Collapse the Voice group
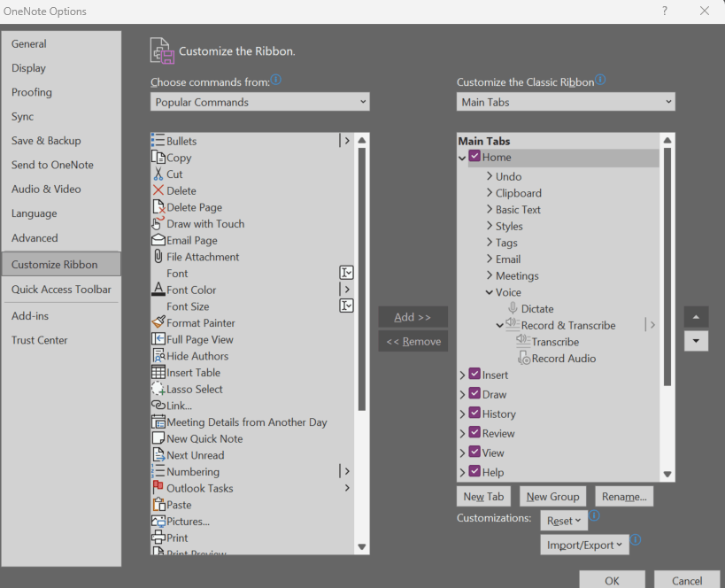This screenshot has height=588, width=725. pyautogui.click(x=490, y=292)
